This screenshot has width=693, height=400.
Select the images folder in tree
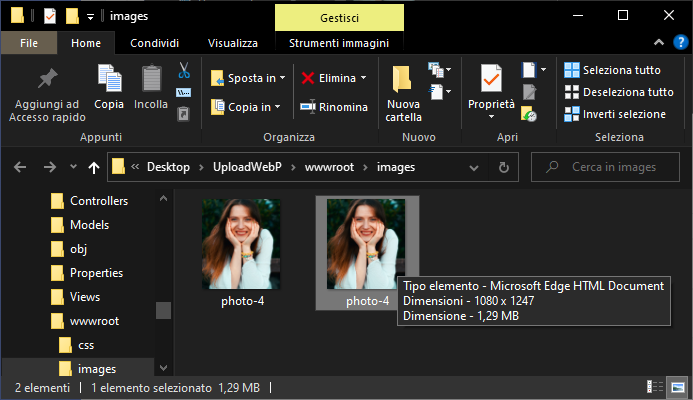(88, 369)
